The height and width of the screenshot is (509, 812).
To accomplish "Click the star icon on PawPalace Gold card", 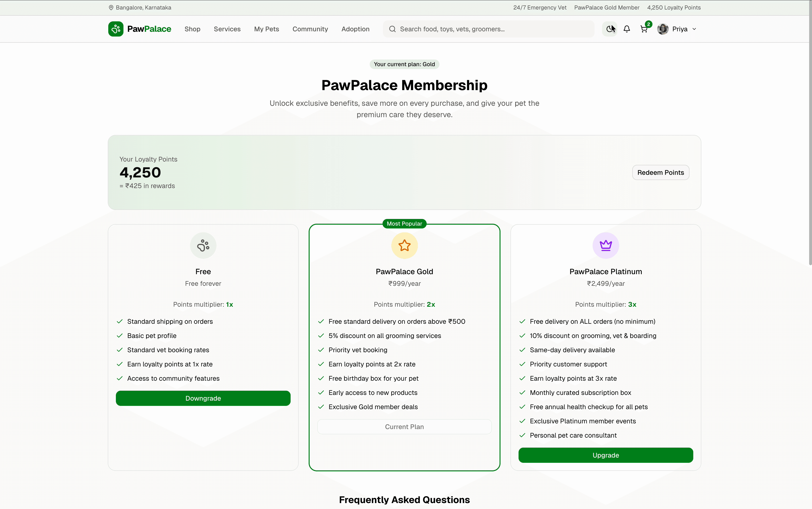I will (x=404, y=245).
